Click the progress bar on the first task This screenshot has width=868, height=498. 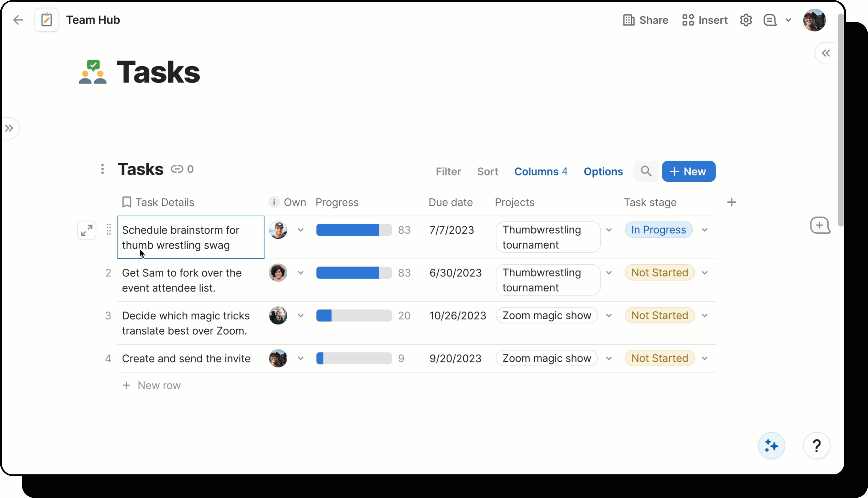coord(353,229)
